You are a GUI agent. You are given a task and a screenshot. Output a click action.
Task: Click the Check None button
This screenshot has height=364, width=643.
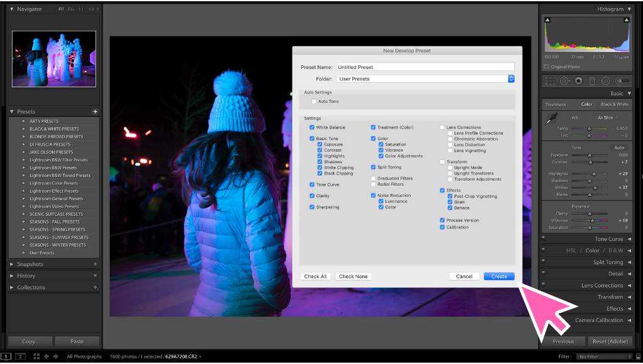pyautogui.click(x=353, y=276)
